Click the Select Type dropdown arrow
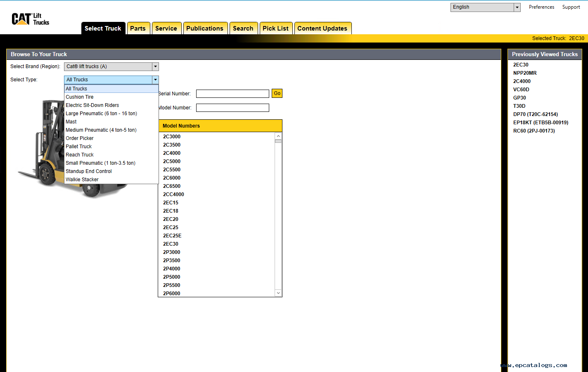 (156, 80)
